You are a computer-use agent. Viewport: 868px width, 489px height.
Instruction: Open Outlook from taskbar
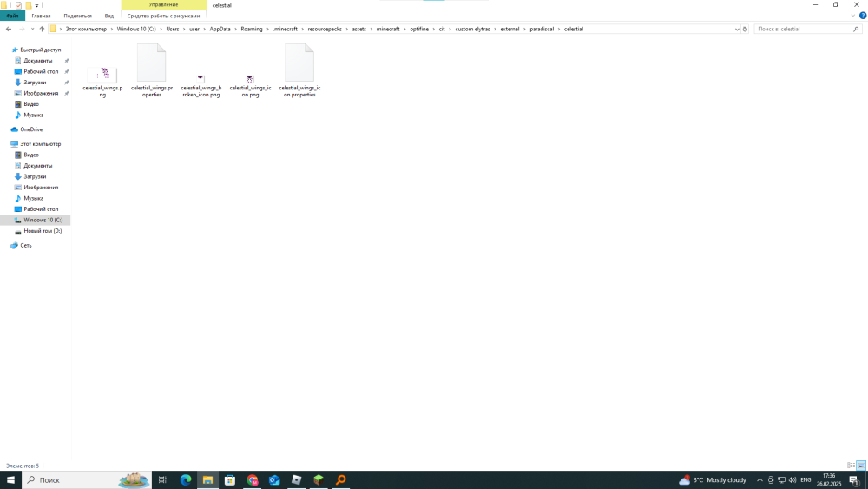(x=274, y=480)
